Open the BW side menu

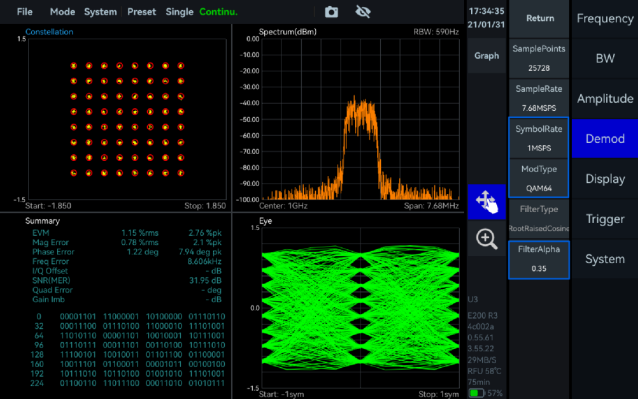click(x=605, y=58)
